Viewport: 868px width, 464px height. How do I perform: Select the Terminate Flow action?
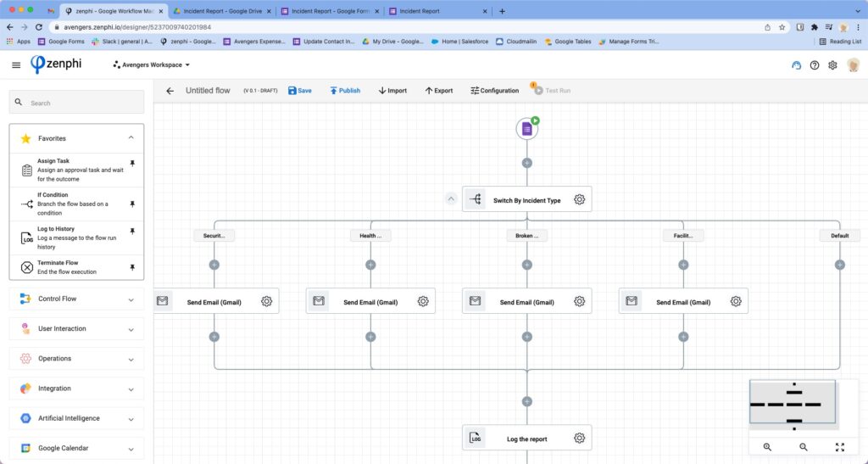click(76, 267)
